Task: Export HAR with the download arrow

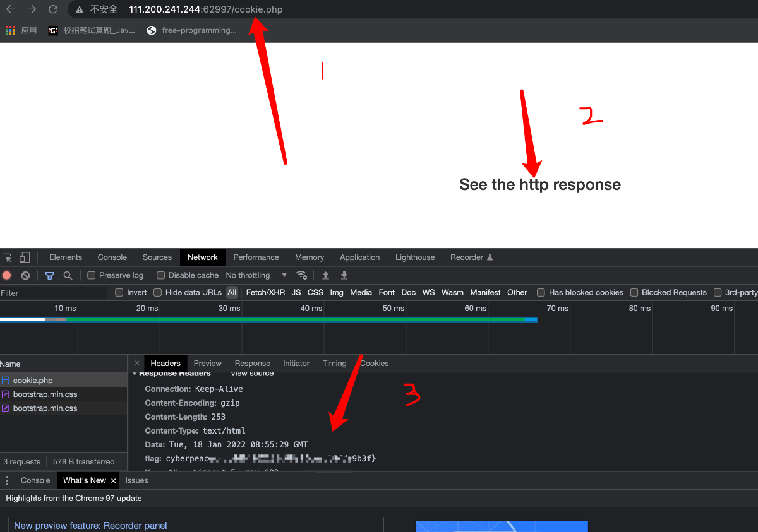Action: [x=344, y=275]
